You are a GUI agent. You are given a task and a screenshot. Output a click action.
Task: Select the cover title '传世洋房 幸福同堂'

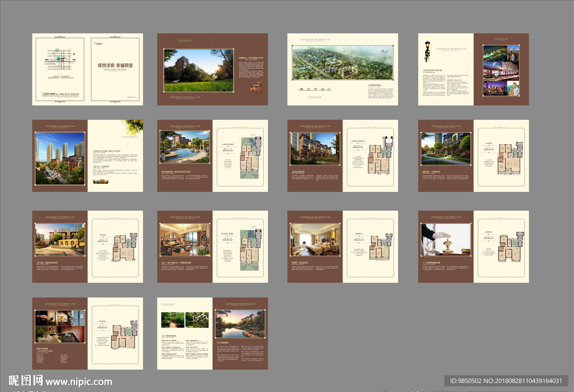(116, 66)
